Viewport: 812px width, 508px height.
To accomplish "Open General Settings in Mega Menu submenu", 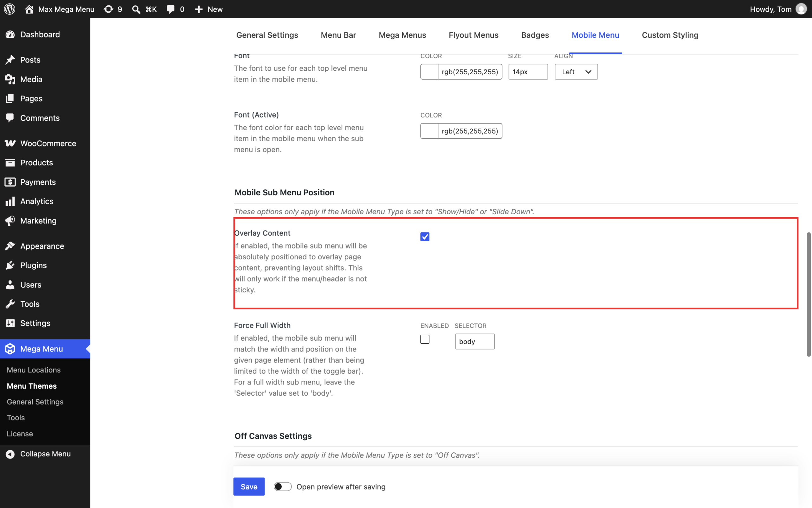I will pyautogui.click(x=35, y=402).
